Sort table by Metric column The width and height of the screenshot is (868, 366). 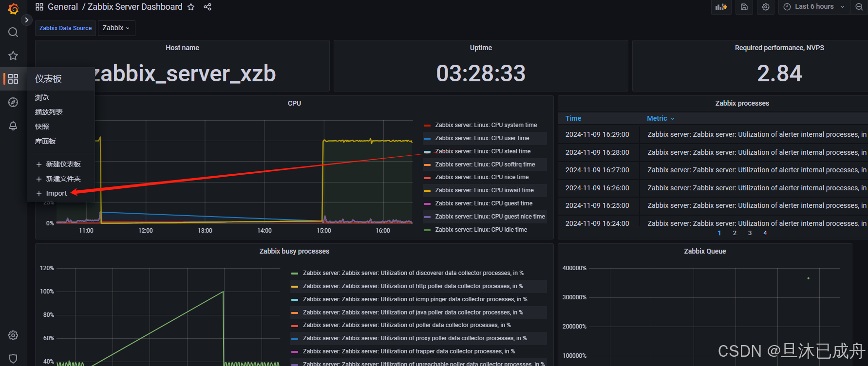(x=660, y=118)
